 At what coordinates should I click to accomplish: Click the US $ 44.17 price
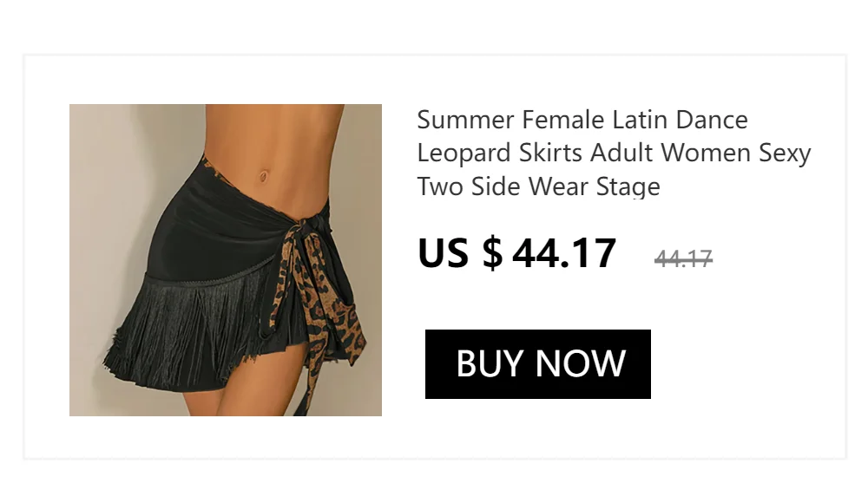(516, 253)
